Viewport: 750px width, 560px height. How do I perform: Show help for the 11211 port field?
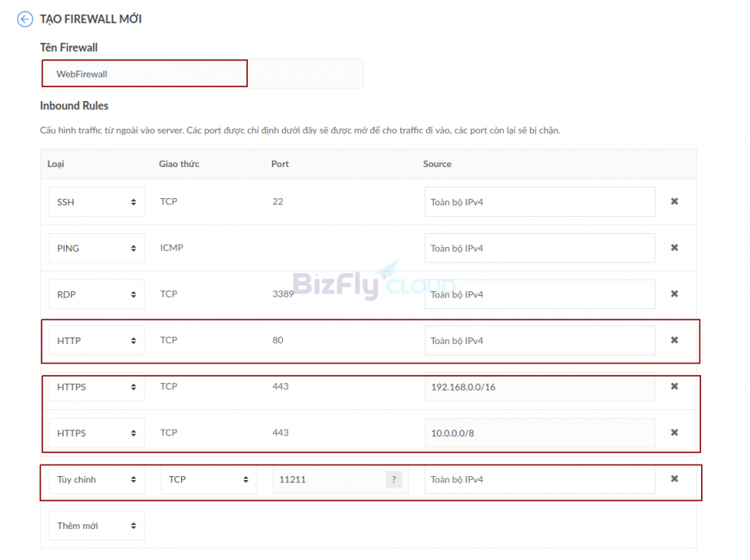point(394,479)
